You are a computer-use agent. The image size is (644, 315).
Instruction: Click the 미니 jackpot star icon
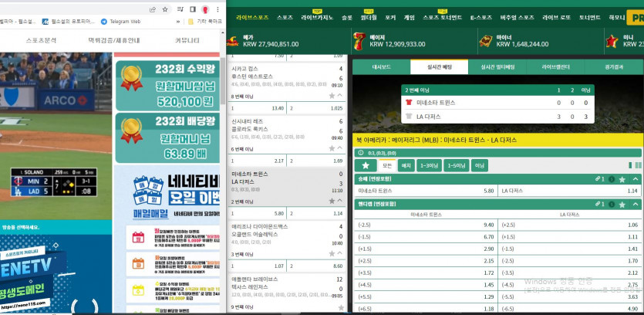coord(612,41)
